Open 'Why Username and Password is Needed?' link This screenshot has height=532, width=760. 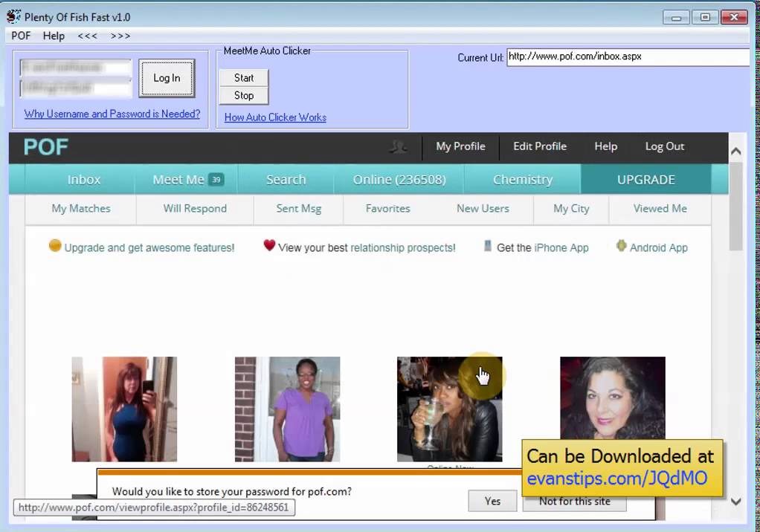(x=112, y=114)
